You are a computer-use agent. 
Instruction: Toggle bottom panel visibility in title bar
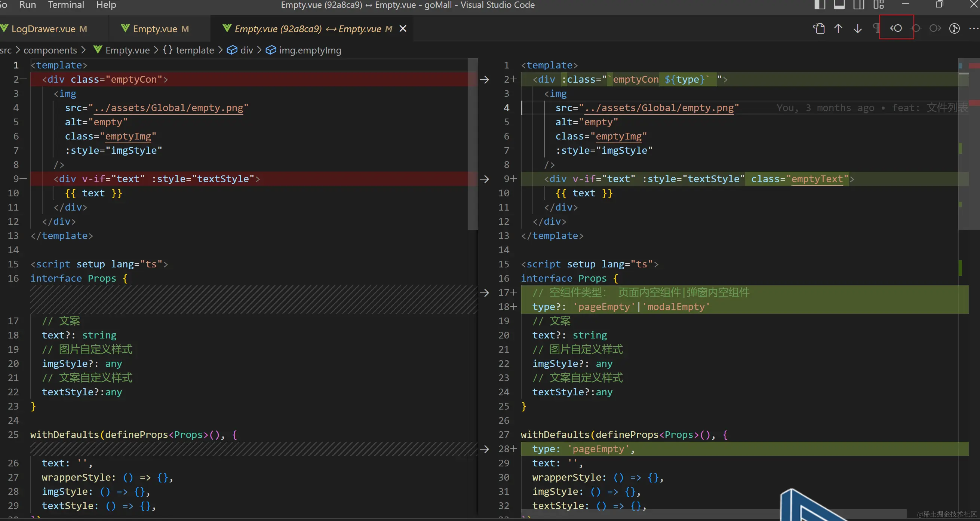click(x=839, y=5)
